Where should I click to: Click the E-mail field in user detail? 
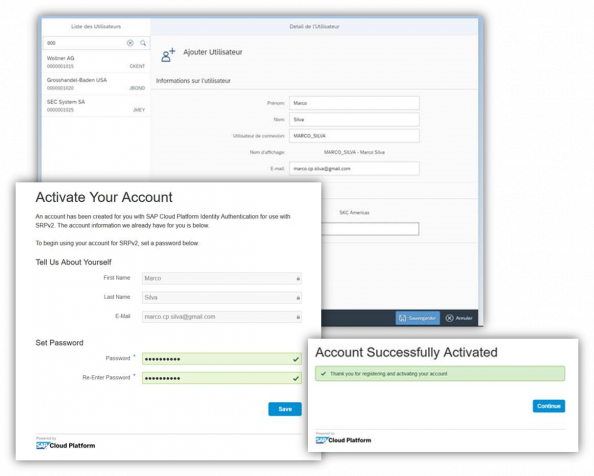point(354,169)
